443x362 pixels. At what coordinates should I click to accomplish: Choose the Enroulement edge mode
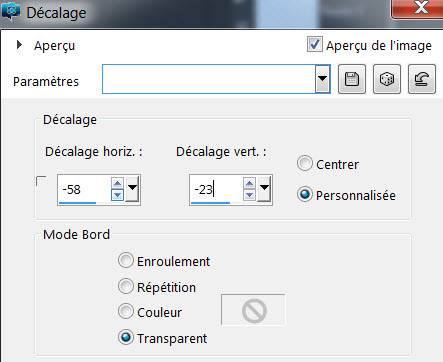(126, 260)
